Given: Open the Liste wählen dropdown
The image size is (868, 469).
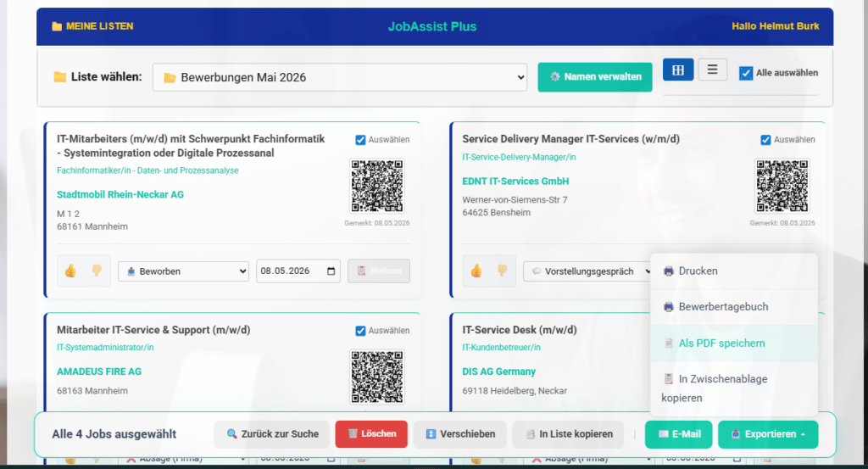Looking at the screenshot, I should 339,77.
